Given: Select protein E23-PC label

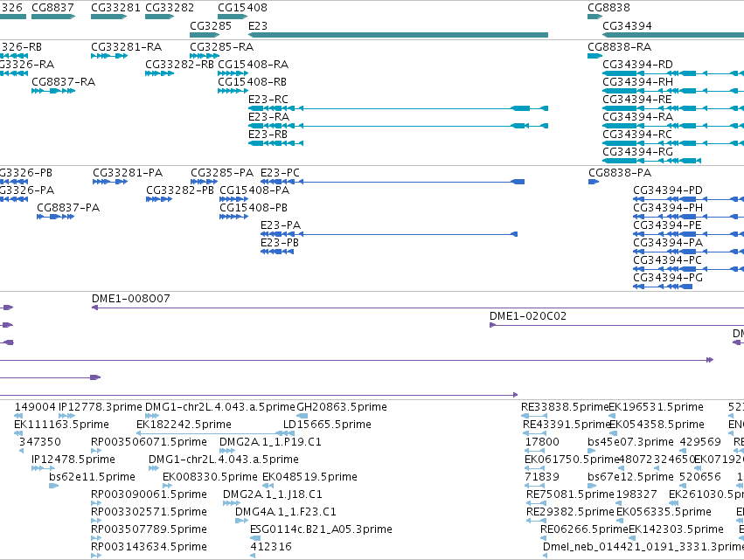Looking at the screenshot, I should pyautogui.click(x=280, y=173).
